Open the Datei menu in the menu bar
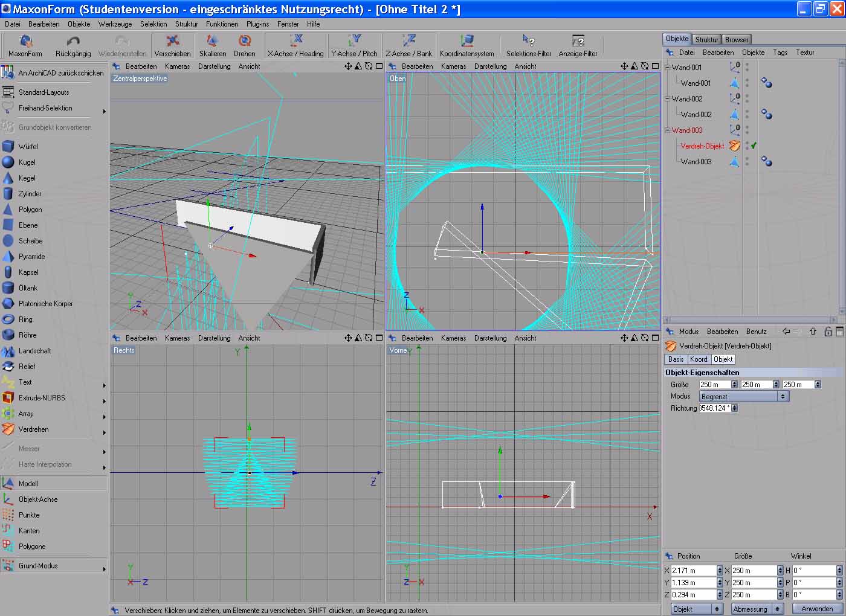846x616 pixels. [13, 24]
